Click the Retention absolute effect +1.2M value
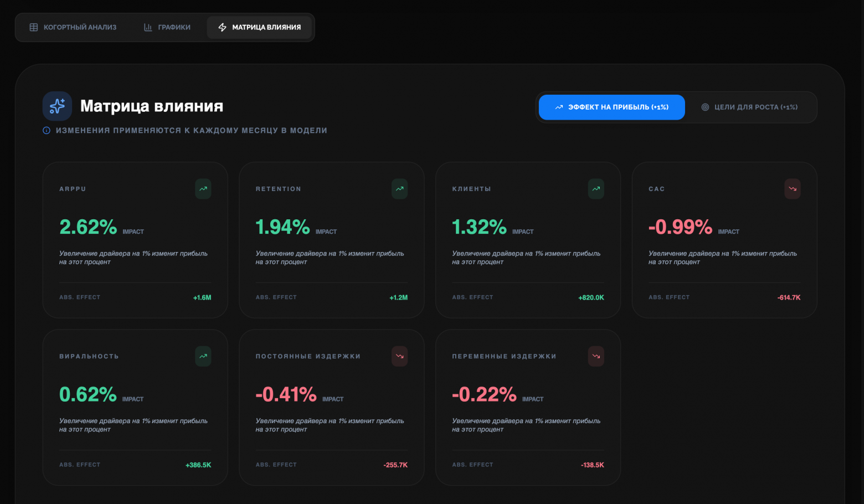Screen dimensions: 864x504 [398, 297]
